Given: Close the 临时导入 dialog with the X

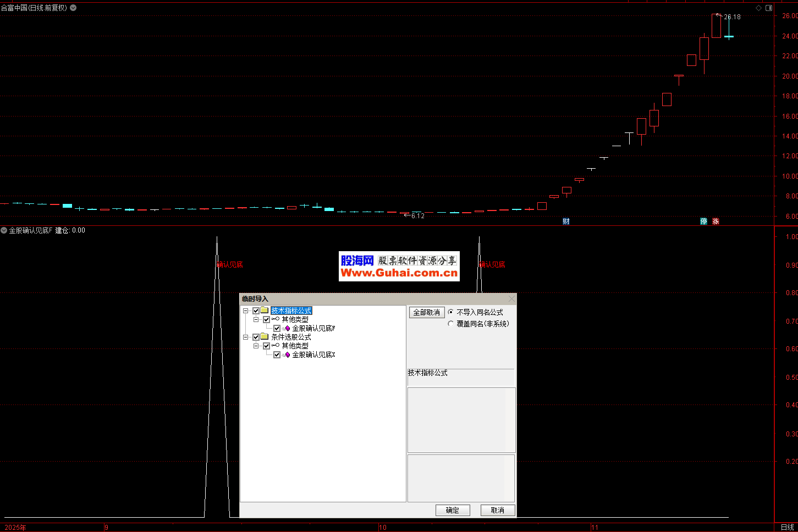Looking at the screenshot, I should 511,298.
